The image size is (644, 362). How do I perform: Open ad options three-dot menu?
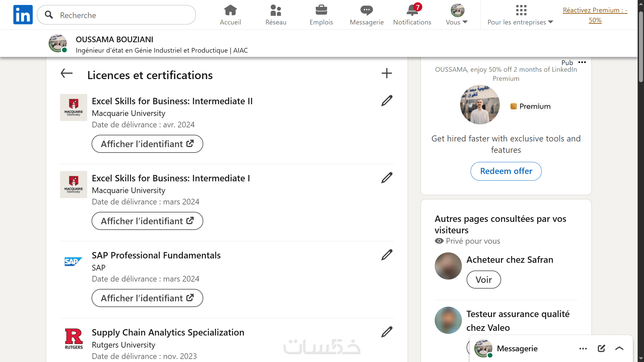[582, 62]
